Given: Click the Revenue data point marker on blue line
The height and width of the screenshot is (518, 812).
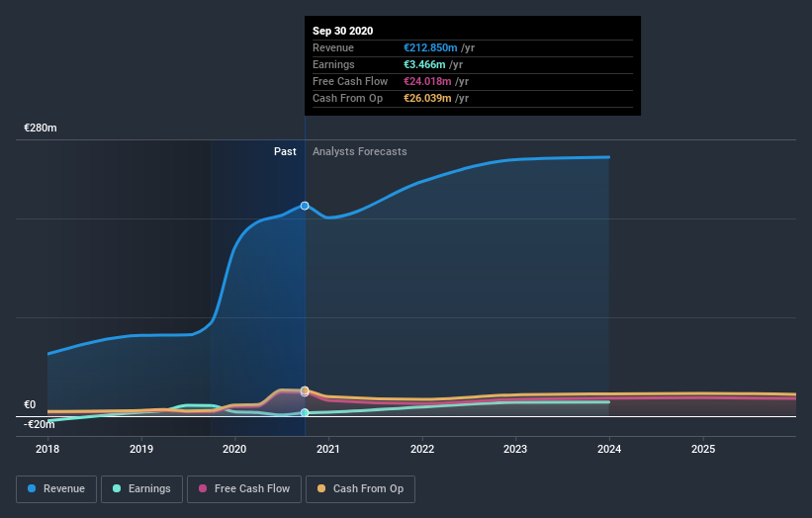Looking at the screenshot, I should coord(305,206).
